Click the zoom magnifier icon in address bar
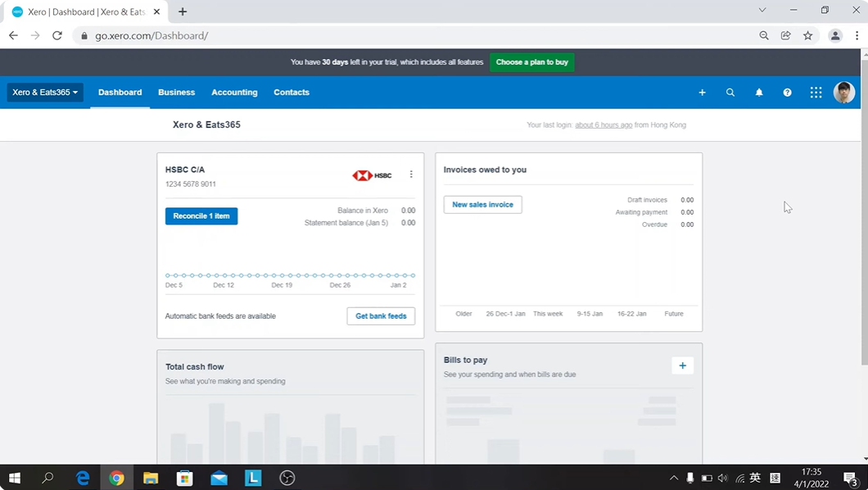This screenshot has height=490, width=868. pyautogui.click(x=764, y=35)
